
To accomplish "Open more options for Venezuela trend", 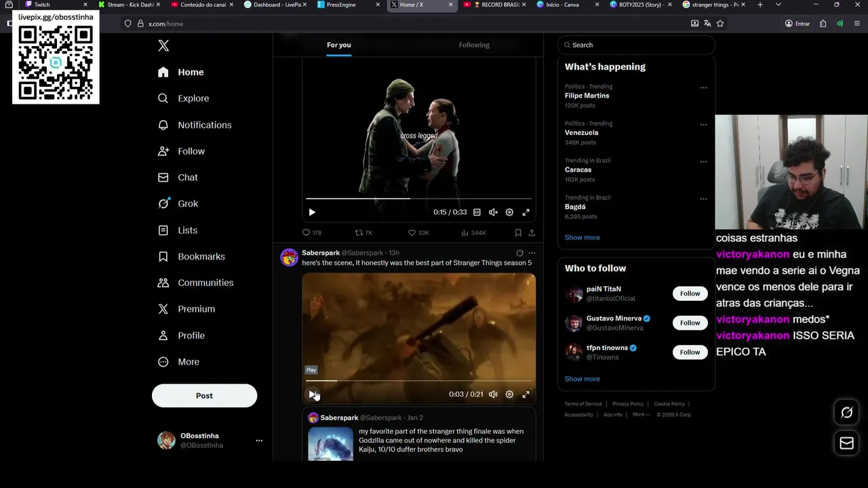I will click(x=703, y=125).
